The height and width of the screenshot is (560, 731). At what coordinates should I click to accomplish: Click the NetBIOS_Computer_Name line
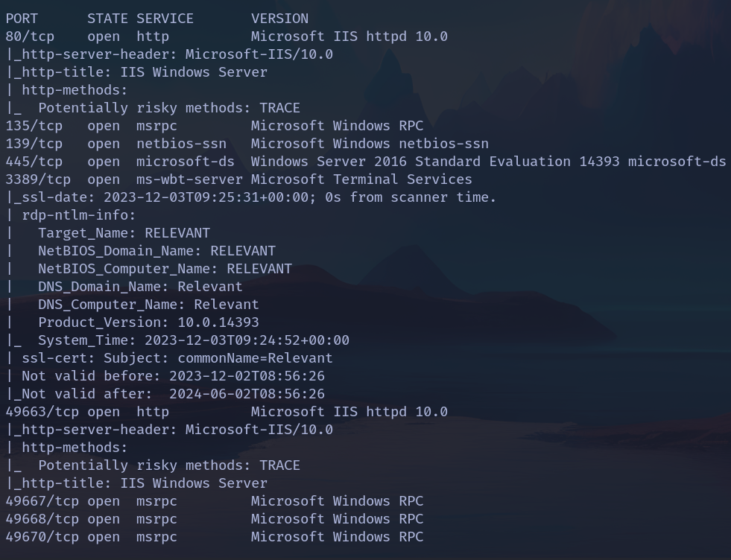(x=165, y=269)
